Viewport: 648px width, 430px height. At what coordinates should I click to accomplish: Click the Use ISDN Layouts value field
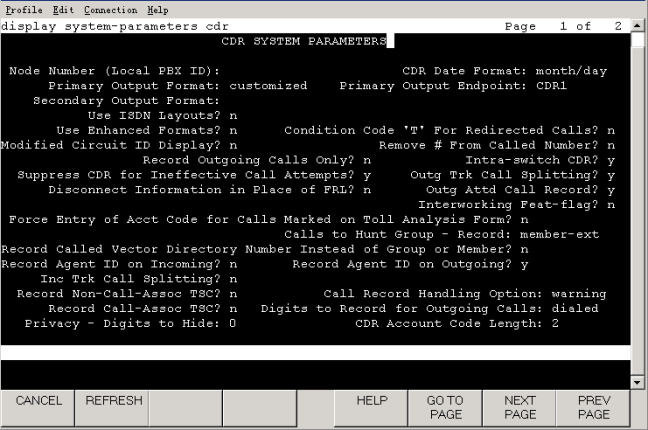[x=232, y=116]
